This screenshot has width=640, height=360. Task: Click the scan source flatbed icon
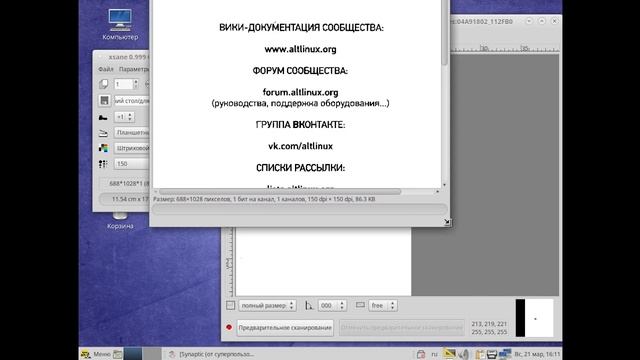(103, 133)
